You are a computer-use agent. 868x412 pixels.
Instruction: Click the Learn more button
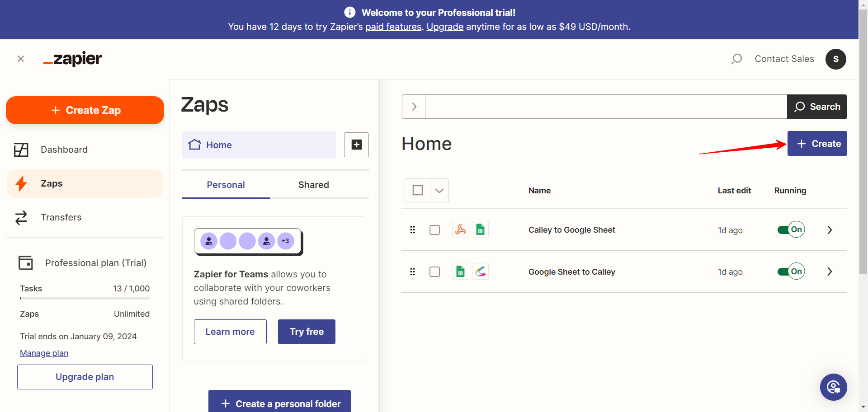pyautogui.click(x=230, y=332)
